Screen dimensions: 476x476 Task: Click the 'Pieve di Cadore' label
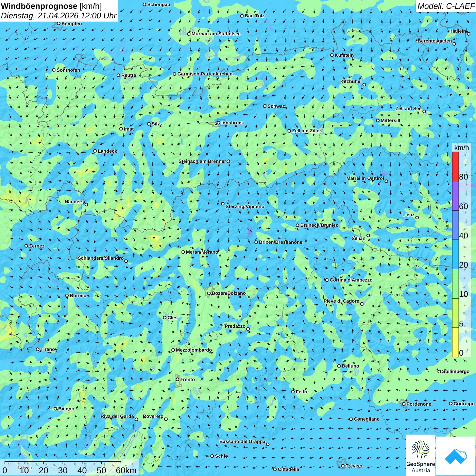(x=341, y=301)
